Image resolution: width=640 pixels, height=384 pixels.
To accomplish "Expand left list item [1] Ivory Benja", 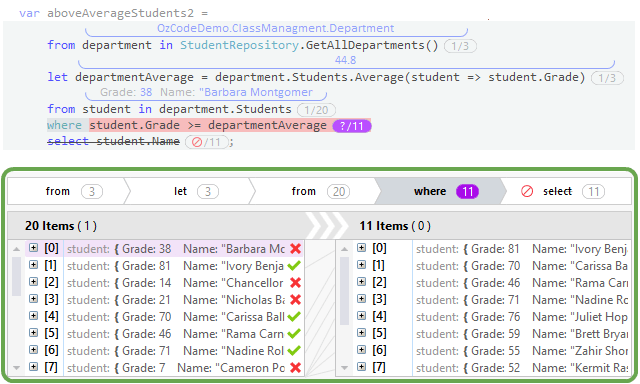I will click(33, 265).
